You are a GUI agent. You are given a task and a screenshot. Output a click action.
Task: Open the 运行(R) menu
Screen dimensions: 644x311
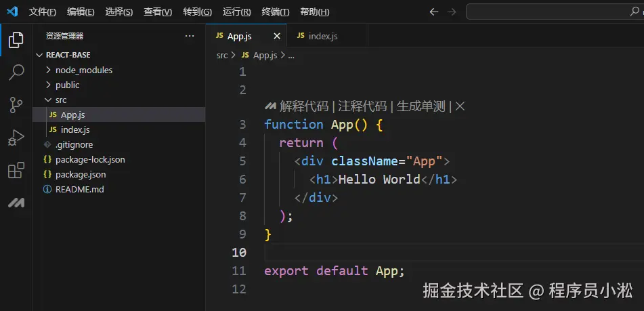pyautogui.click(x=236, y=12)
